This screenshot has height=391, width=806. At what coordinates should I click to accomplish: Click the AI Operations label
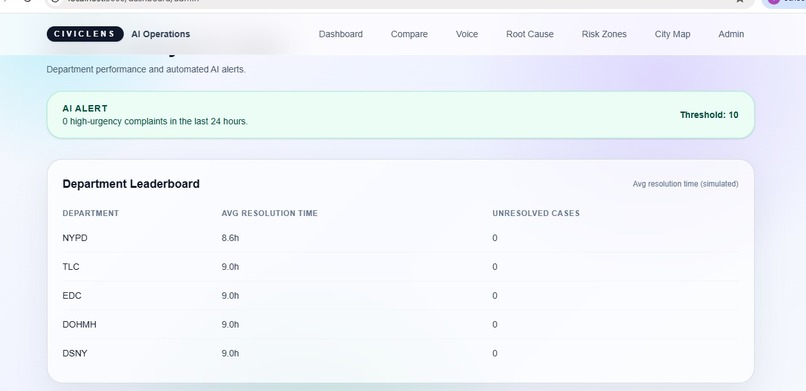(160, 34)
